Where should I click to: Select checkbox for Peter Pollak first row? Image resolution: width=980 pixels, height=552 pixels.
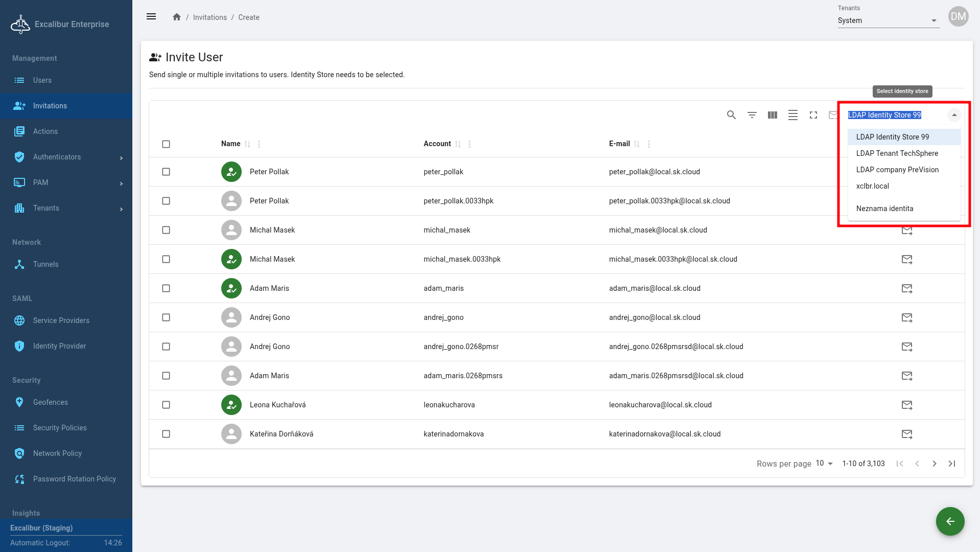[x=166, y=172]
